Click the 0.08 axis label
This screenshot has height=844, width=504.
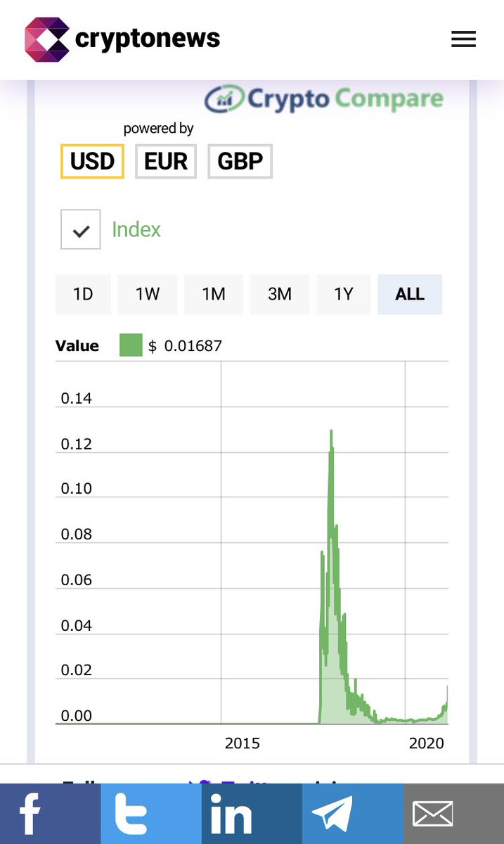point(77,535)
